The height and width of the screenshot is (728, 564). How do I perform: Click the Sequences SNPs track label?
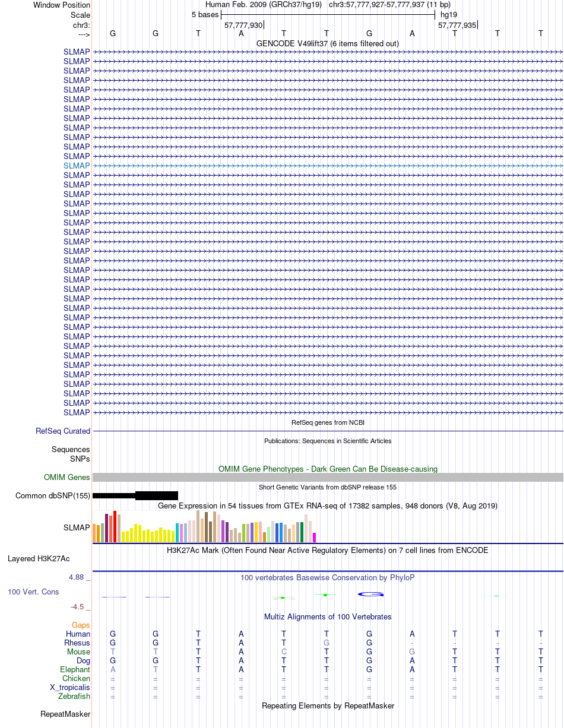71,454
